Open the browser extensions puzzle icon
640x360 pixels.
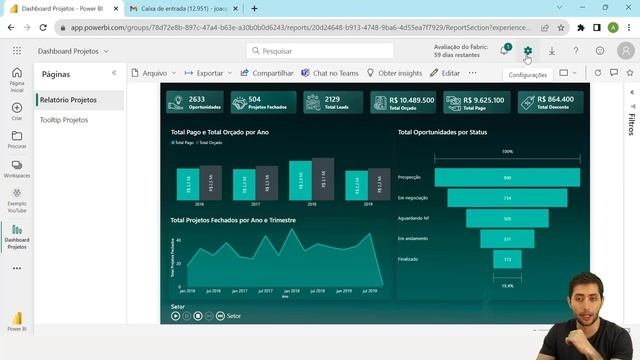coord(581,28)
